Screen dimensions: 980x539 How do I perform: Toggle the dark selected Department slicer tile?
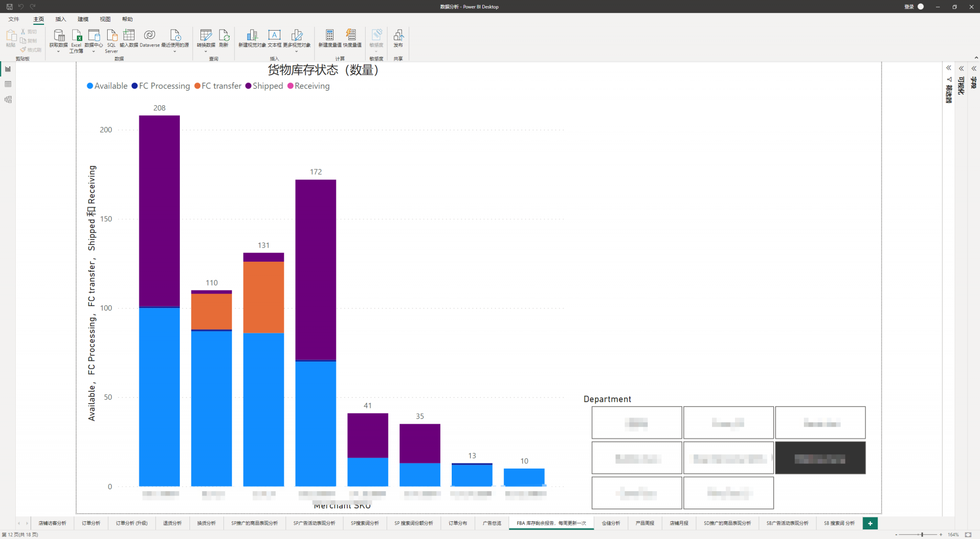(x=820, y=458)
